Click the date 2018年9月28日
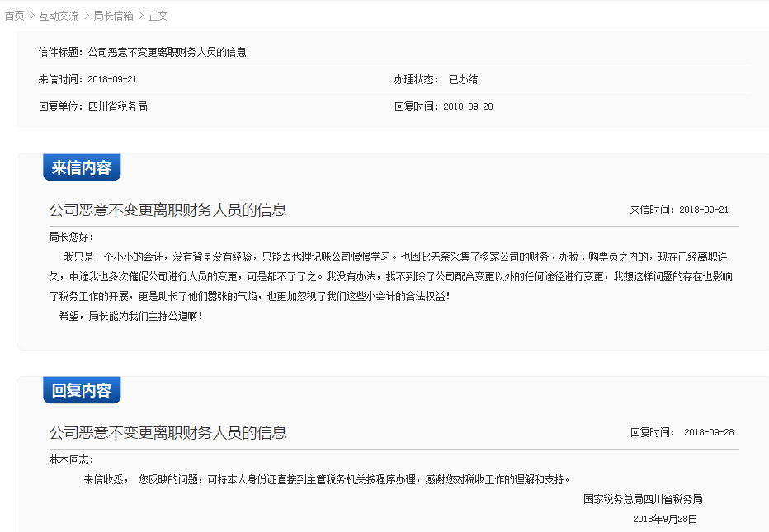Viewport: 769px width, 532px height. pyautogui.click(x=665, y=519)
